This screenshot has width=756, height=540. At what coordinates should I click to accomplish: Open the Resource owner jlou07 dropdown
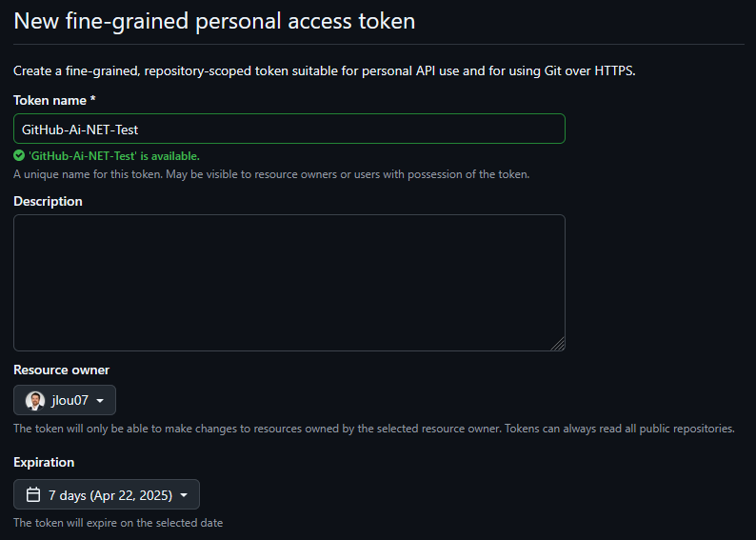(65, 400)
